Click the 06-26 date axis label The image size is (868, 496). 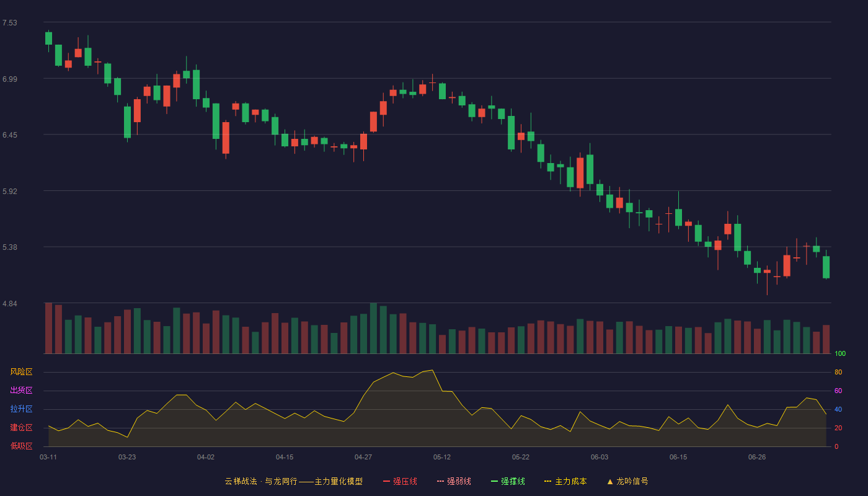757,457
